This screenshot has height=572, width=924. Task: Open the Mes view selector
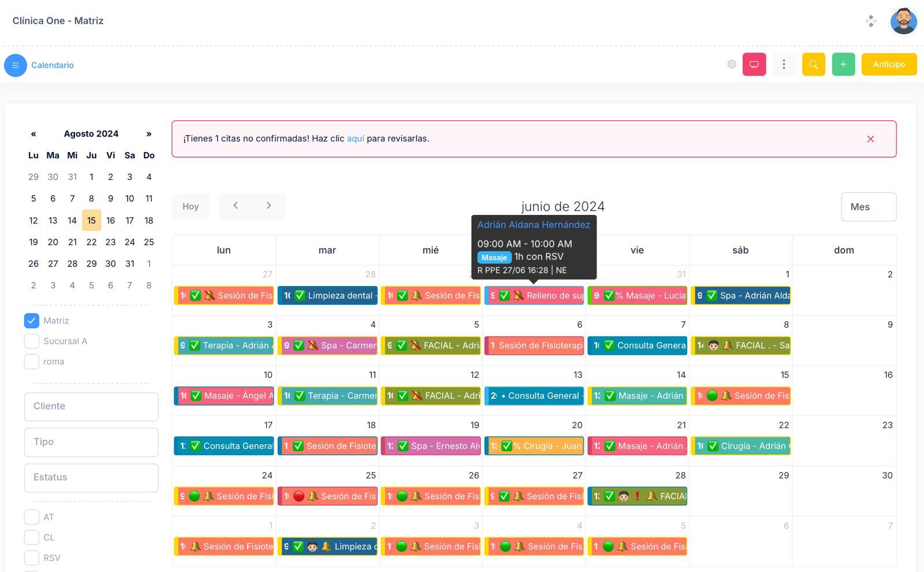click(x=869, y=207)
